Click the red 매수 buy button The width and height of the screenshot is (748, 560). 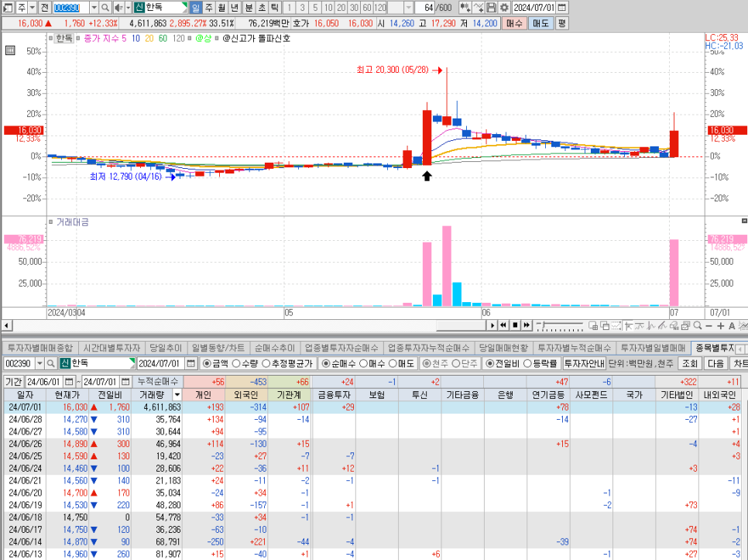[x=514, y=23]
